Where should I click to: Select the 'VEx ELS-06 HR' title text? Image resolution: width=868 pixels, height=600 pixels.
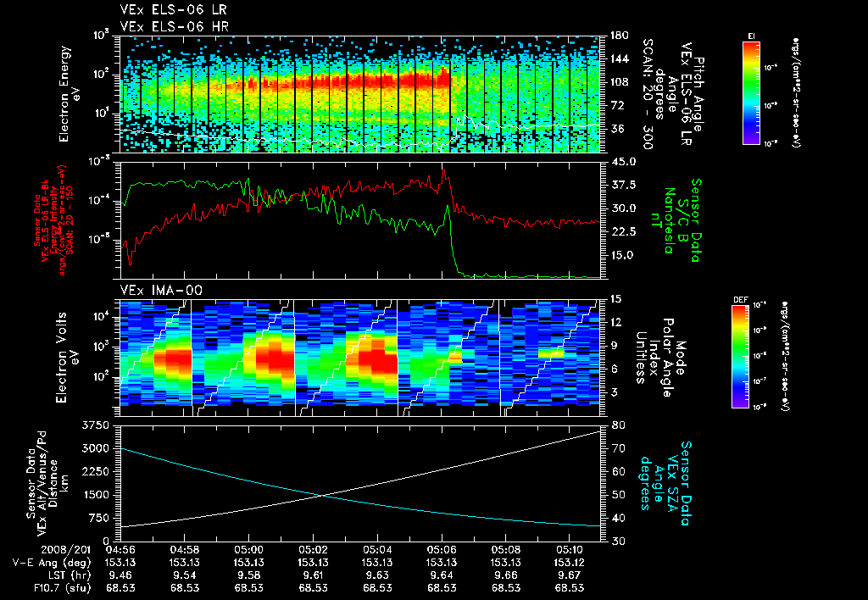click(x=174, y=26)
